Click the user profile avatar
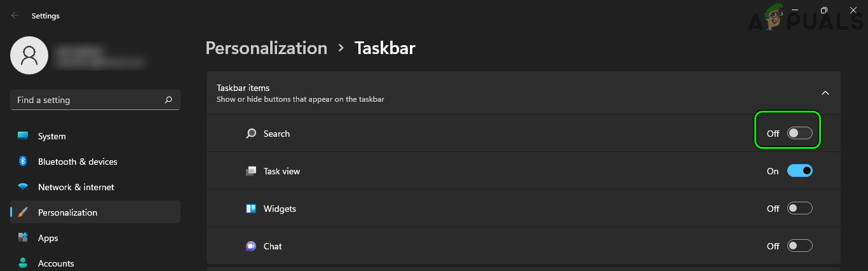 pos(29,56)
